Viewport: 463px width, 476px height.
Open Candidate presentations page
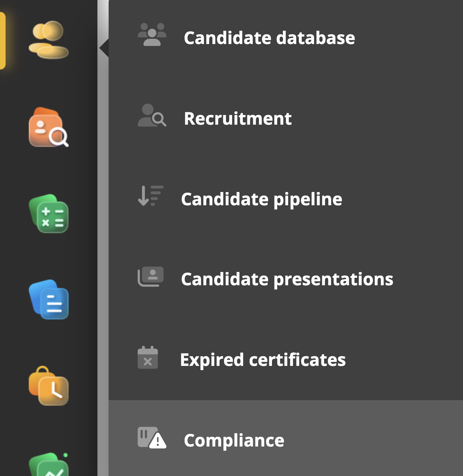click(287, 279)
